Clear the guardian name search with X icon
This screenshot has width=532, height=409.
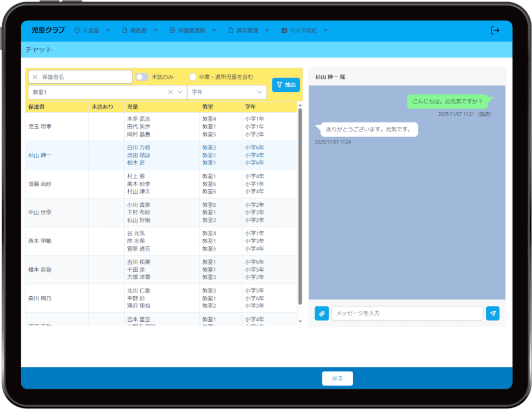[x=35, y=77]
